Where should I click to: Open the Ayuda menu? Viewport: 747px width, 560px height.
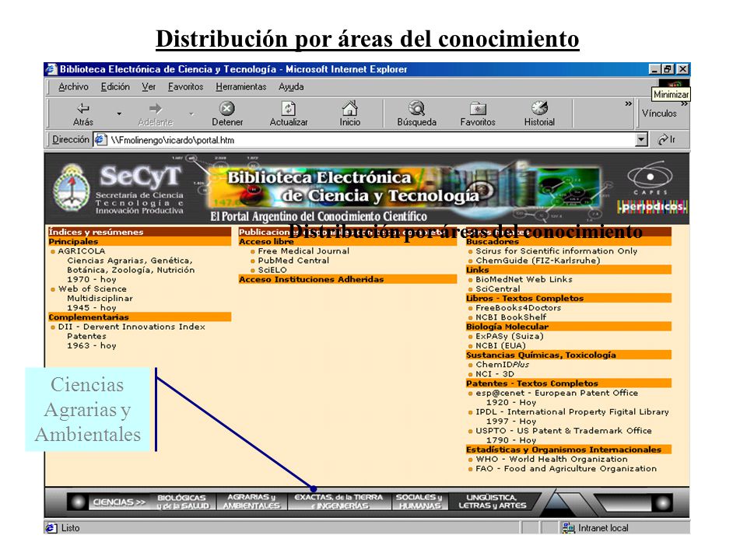pyautogui.click(x=291, y=86)
